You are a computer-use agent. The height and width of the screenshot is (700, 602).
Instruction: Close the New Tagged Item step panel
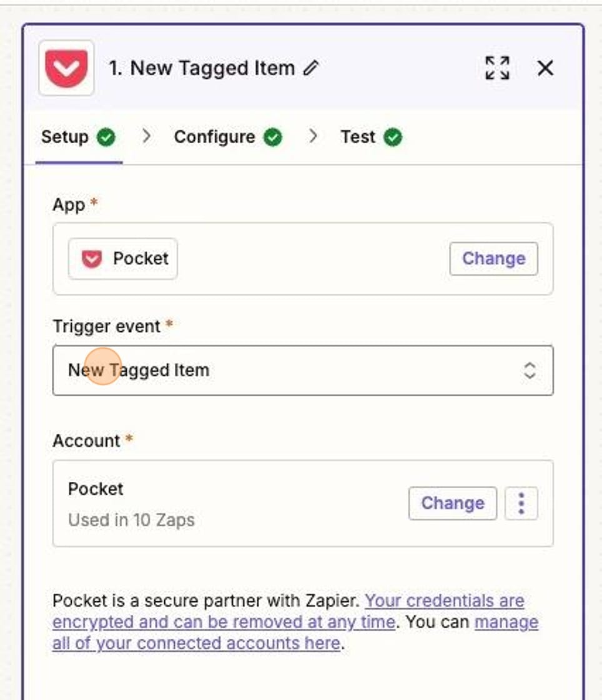click(x=546, y=69)
